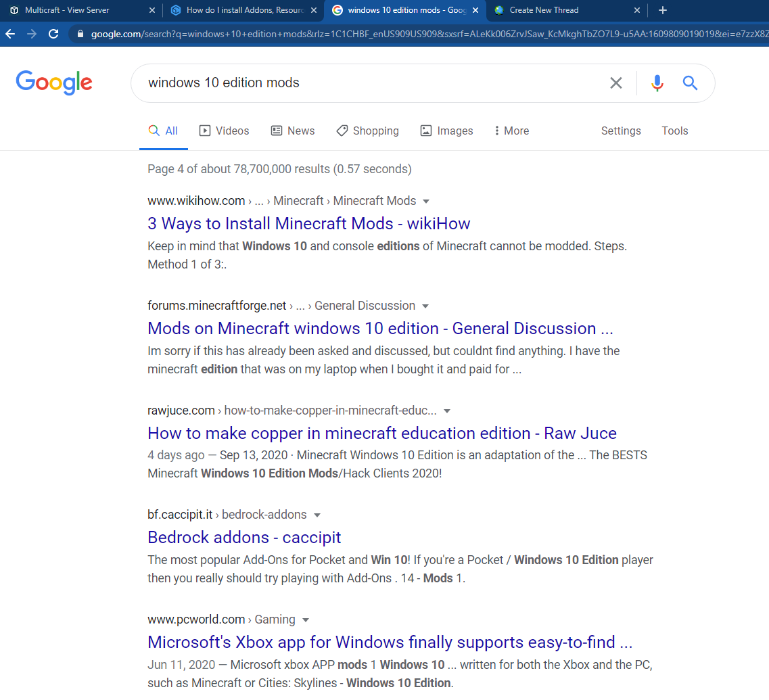Viewport: 769px width, 700px height.
Task: Select the Videos search filter
Action: pyautogui.click(x=224, y=131)
